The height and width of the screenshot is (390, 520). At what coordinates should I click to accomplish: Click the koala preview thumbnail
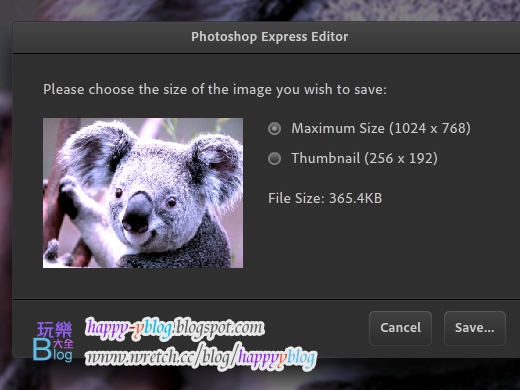pos(143,193)
